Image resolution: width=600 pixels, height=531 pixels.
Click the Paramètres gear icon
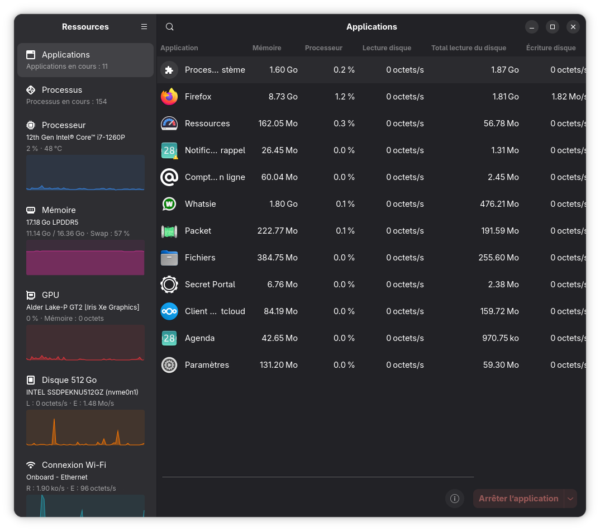coord(169,365)
